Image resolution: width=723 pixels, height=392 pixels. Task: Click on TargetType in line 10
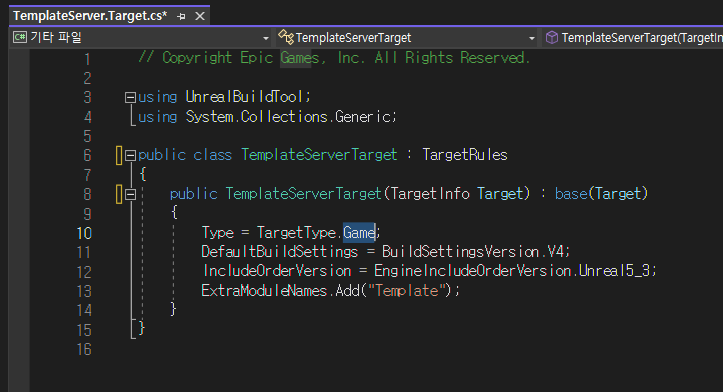297,232
